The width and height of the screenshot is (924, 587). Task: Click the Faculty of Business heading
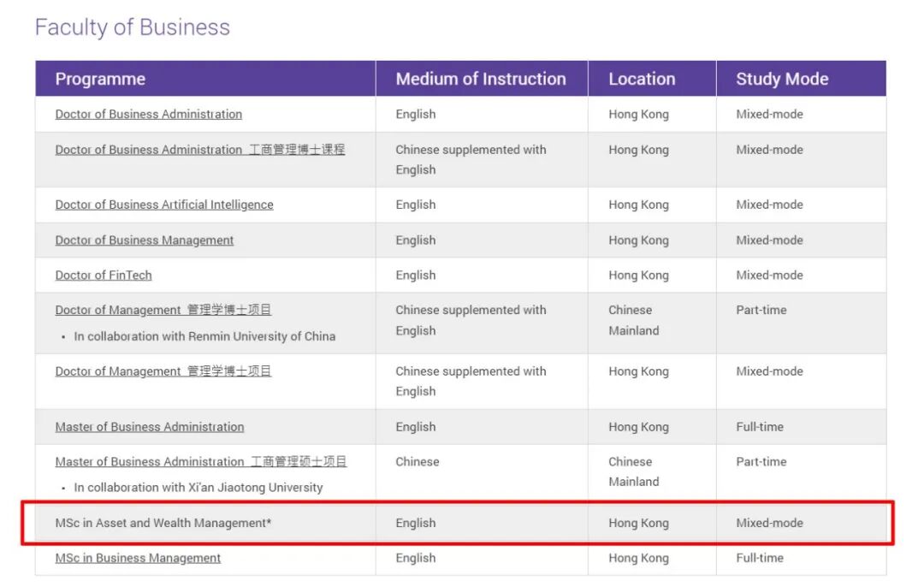[x=132, y=27]
